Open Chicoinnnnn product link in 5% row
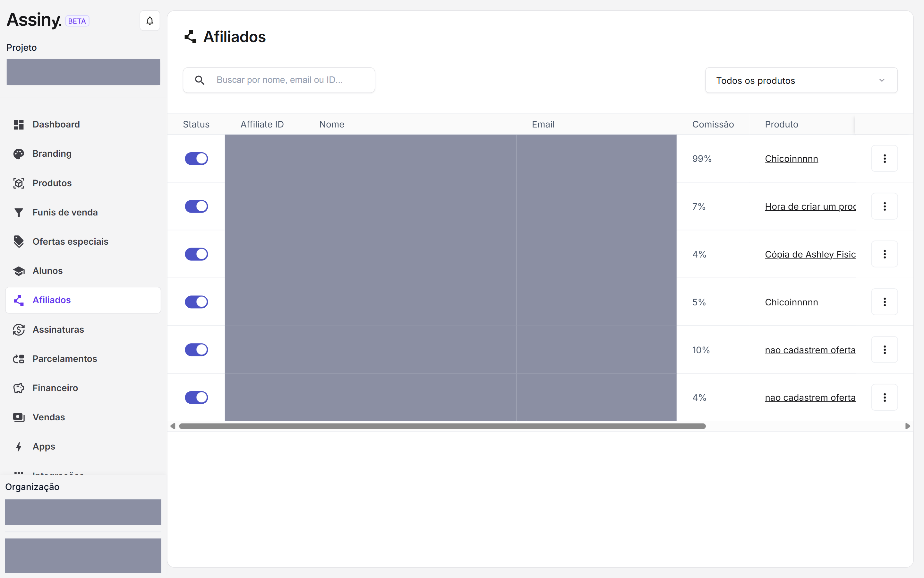This screenshot has width=924, height=578. [x=791, y=302]
